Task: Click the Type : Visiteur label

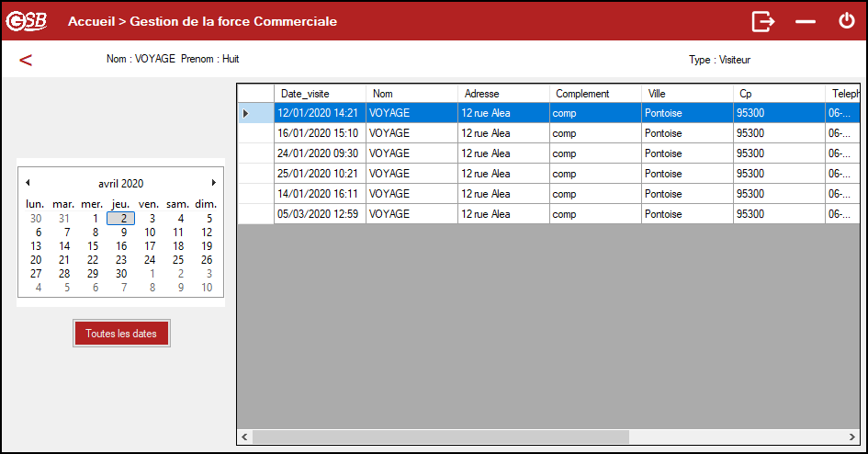Action: [719, 60]
